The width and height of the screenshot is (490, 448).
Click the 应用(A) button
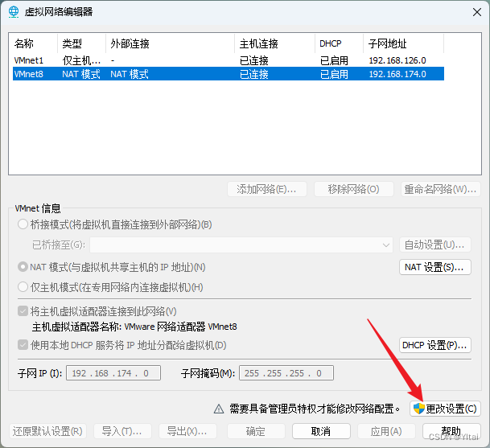pyautogui.click(x=386, y=431)
